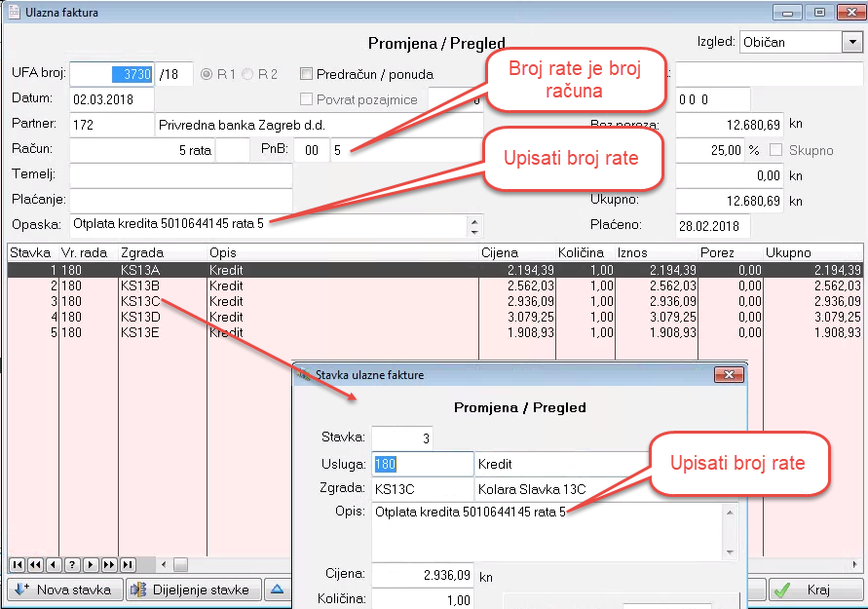Select table row with KS13B
Image resolution: width=868 pixels, height=609 pixels.
click(x=434, y=285)
